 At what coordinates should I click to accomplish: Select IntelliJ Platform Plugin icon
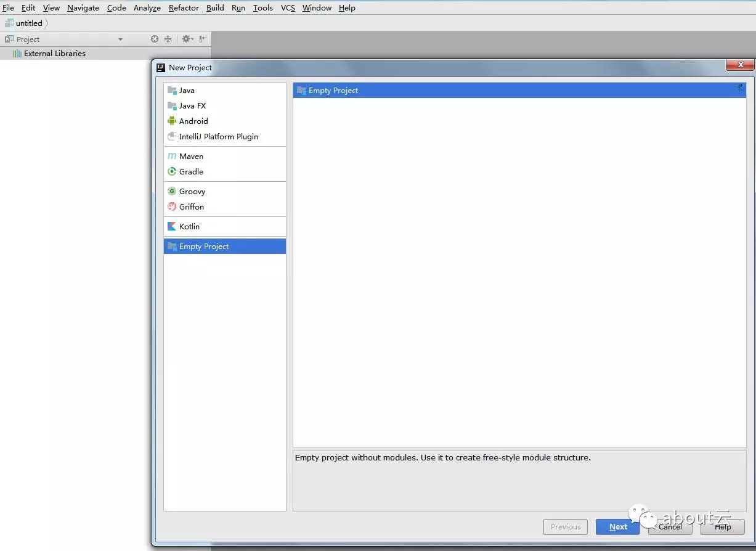pyautogui.click(x=172, y=137)
